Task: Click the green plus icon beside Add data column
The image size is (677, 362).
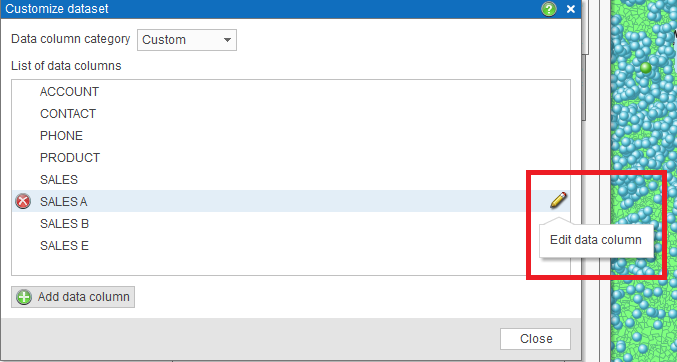Action: click(24, 297)
